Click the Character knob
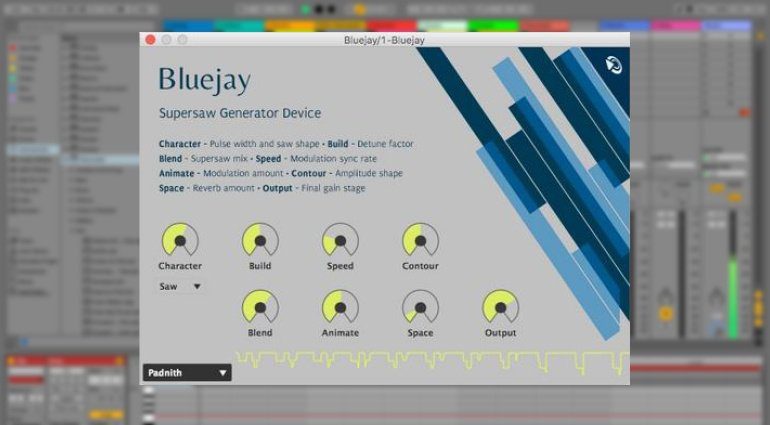 pyautogui.click(x=180, y=241)
